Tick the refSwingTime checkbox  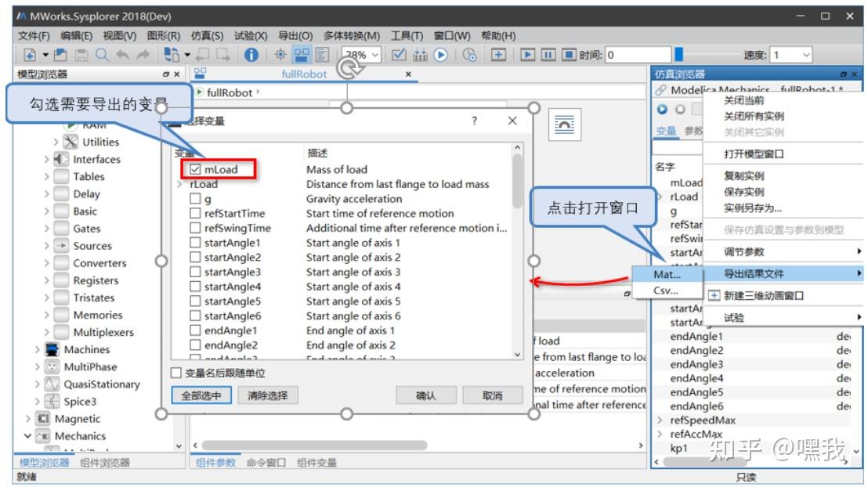point(195,228)
